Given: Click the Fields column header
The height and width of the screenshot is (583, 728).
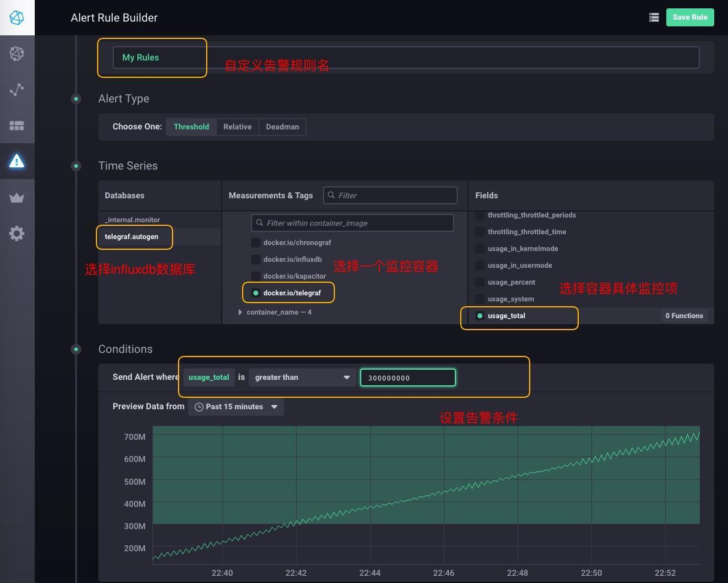Looking at the screenshot, I should [x=487, y=195].
